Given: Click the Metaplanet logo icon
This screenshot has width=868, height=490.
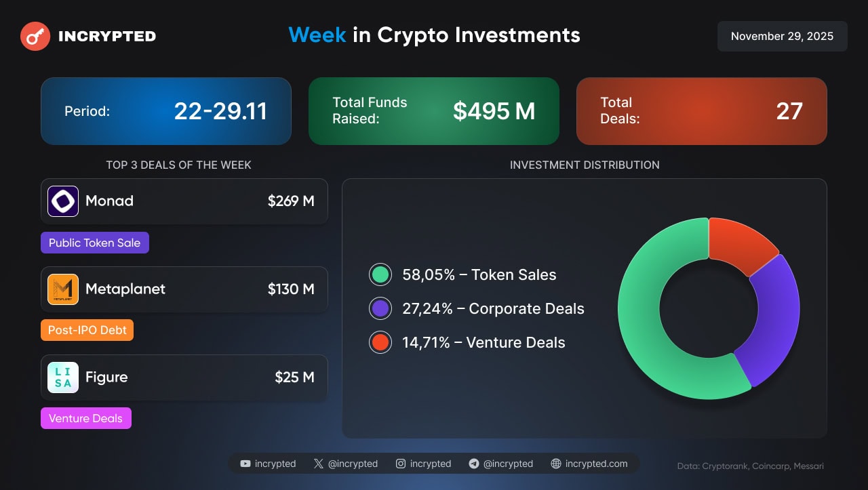Looking at the screenshot, I should click(63, 289).
